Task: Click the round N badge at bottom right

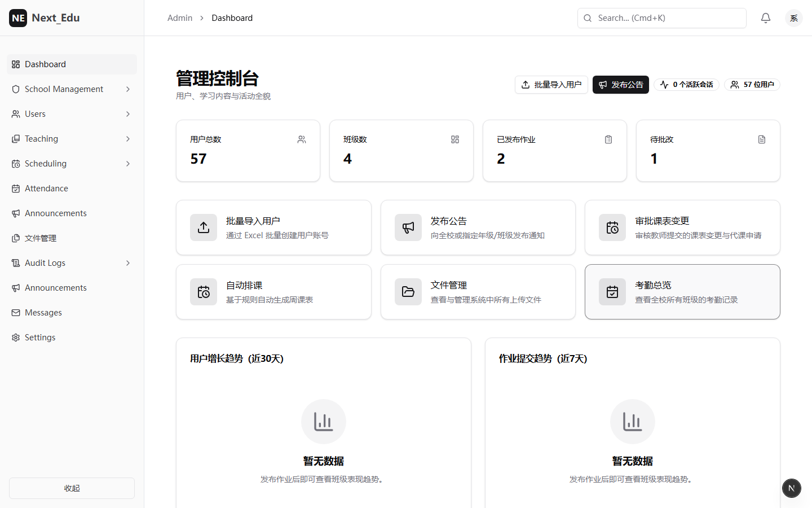Action: [x=792, y=488]
